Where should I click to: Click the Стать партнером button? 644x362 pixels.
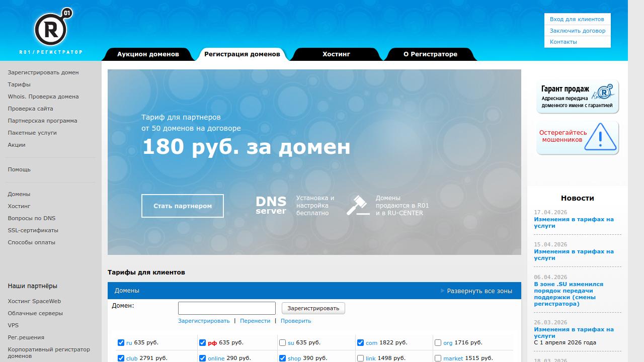click(183, 206)
